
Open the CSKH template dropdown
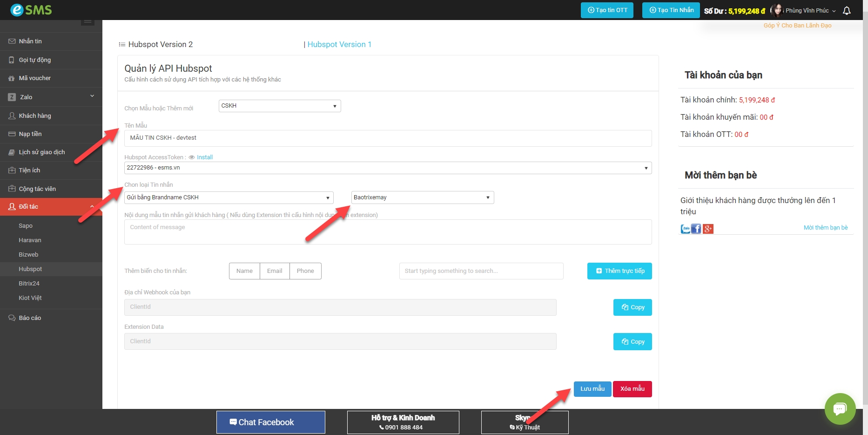pyautogui.click(x=279, y=106)
